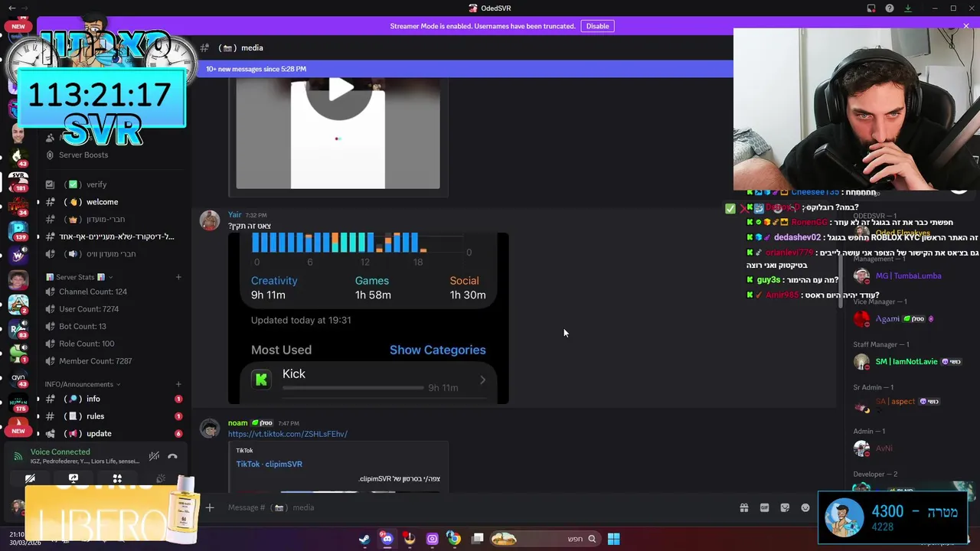Image resolution: width=980 pixels, height=551 pixels.
Task: Open the welcome channel
Action: point(102,202)
